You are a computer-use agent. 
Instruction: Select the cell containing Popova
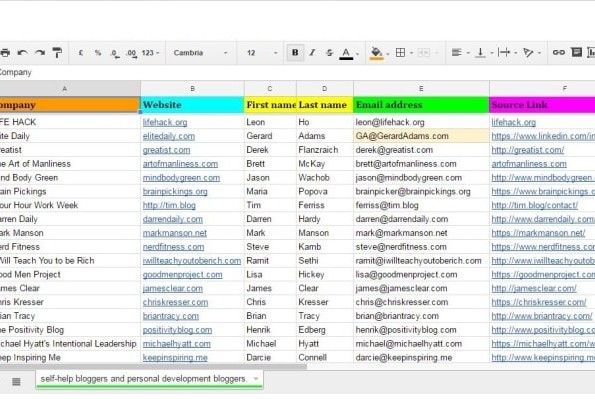(324, 192)
